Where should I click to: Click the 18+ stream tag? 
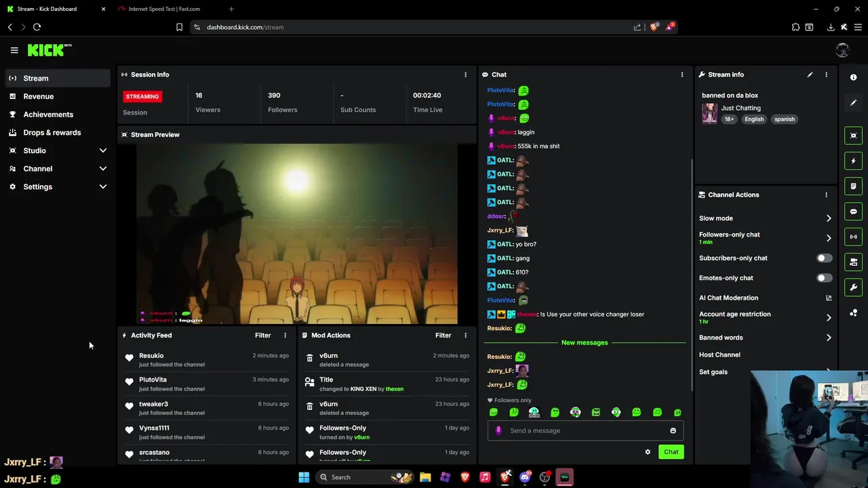point(729,119)
